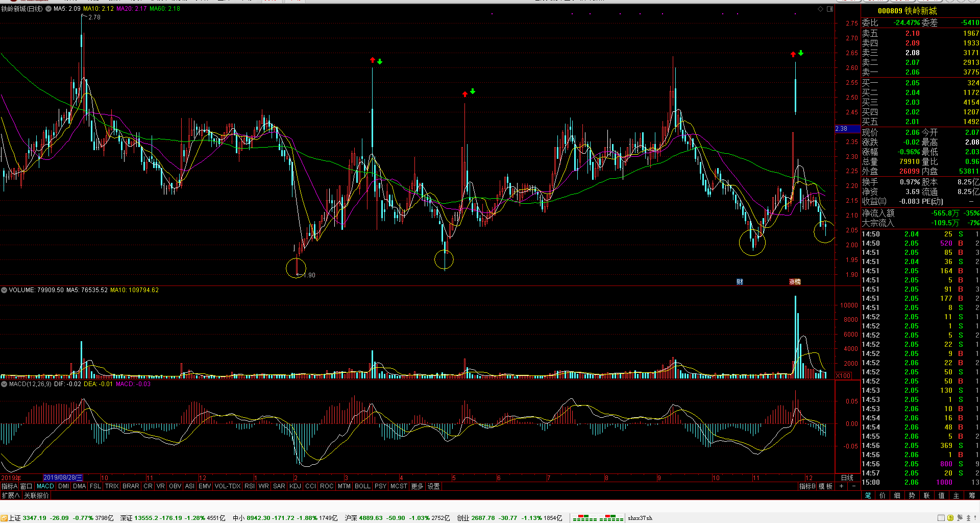Select the MACD indicator tab

45,486
